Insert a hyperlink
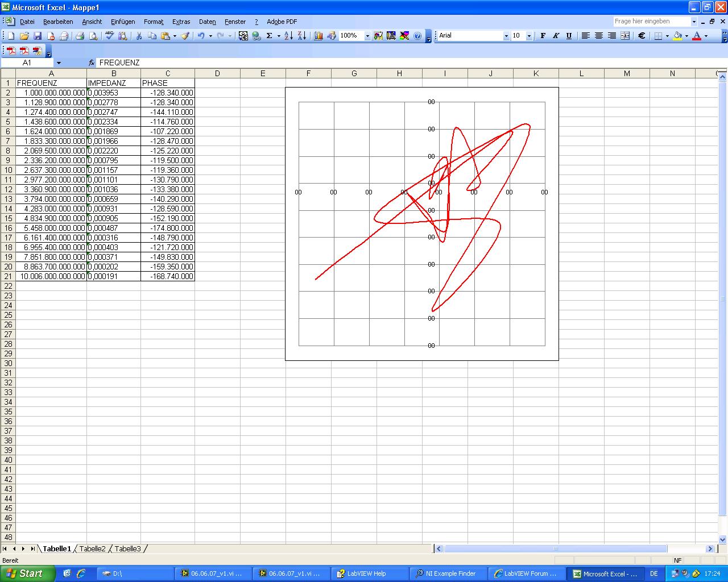Image resolution: width=728 pixels, height=582 pixels. 257,36
